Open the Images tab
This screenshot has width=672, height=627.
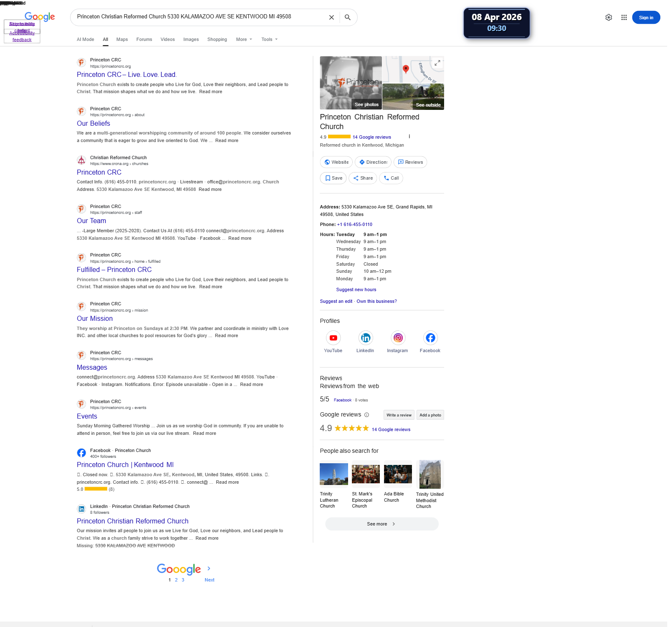click(x=191, y=40)
